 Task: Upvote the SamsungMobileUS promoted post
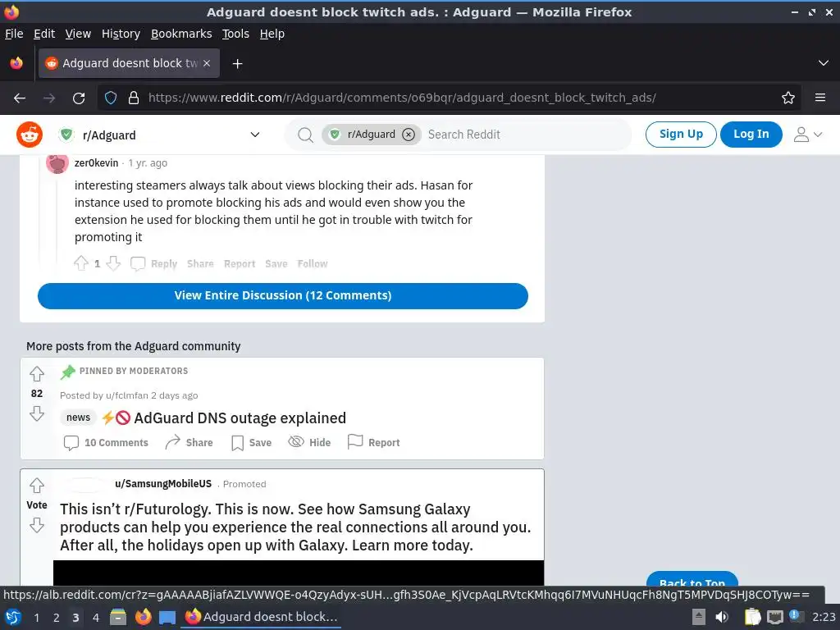pyautogui.click(x=36, y=486)
